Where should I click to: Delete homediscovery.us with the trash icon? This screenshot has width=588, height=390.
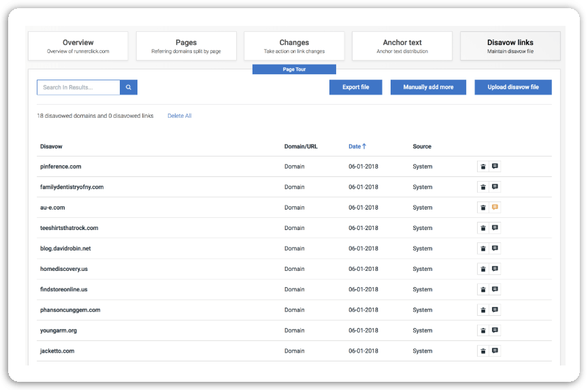pyautogui.click(x=483, y=269)
